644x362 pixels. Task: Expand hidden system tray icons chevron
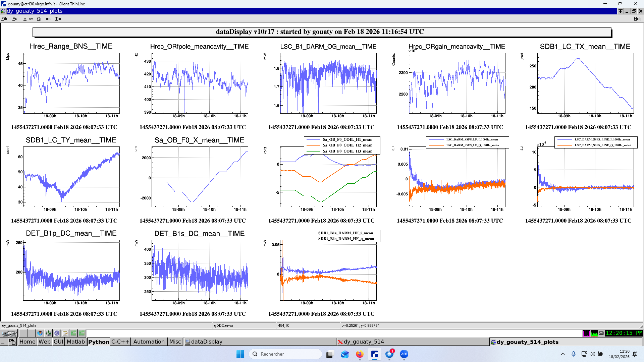tap(563, 354)
